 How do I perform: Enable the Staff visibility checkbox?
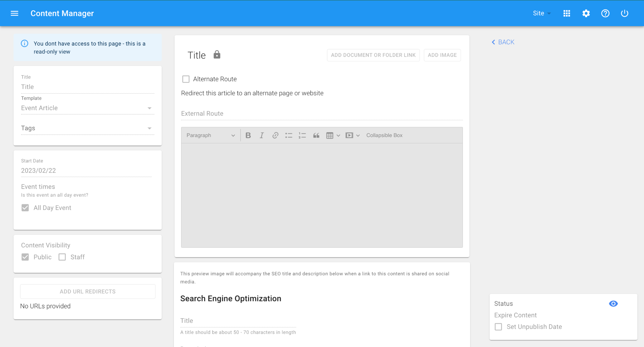pyautogui.click(x=62, y=257)
